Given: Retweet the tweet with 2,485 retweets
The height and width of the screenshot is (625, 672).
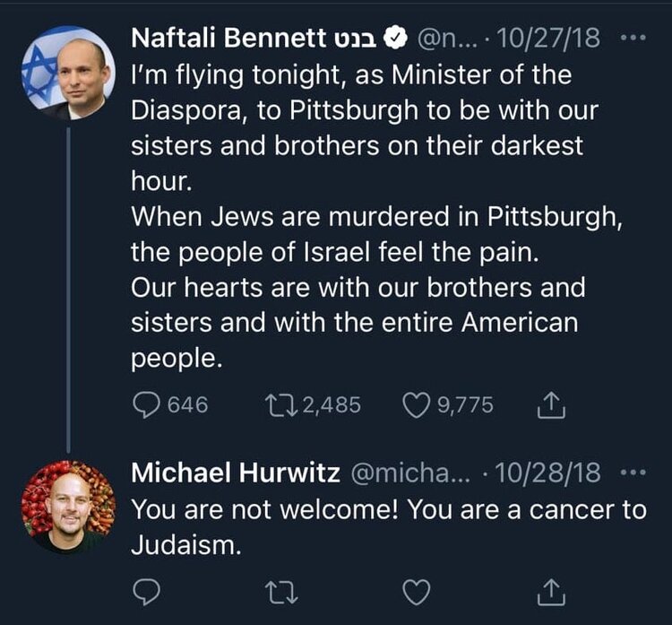Looking at the screenshot, I should pyautogui.click(x=278, y=405).
